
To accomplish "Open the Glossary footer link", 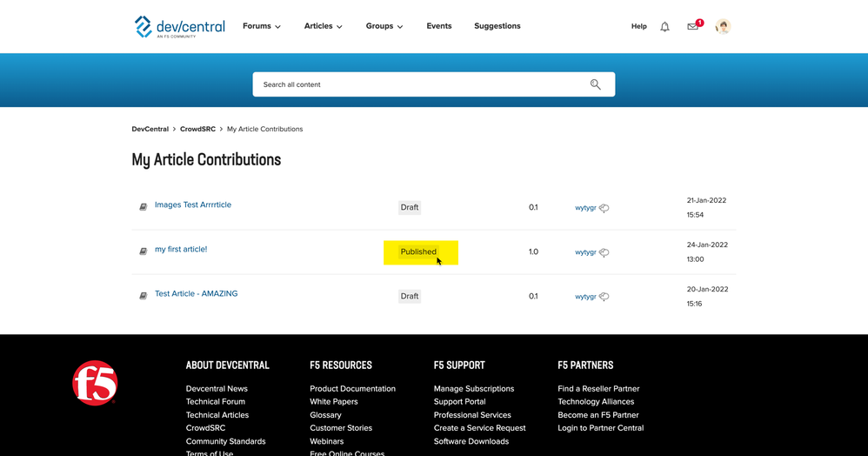I will (325, 415).
